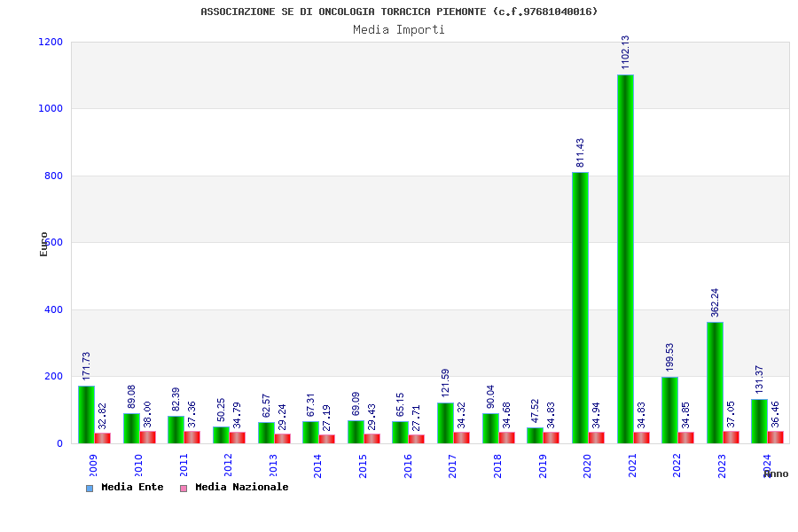This screenshot has width=798, height=532.
Task: Click the 34.94 national average label
Action: (x=597, y=416)
